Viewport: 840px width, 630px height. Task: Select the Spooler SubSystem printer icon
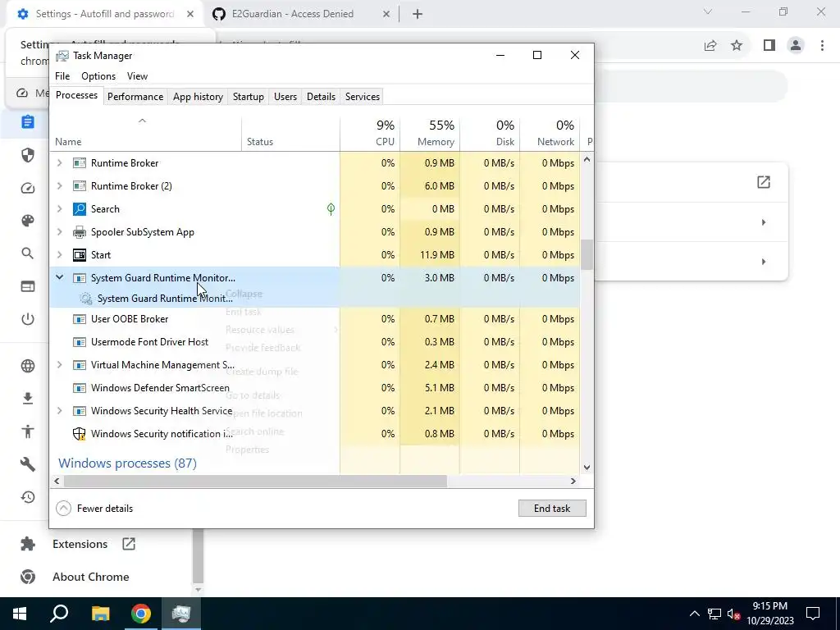click(80, 232)
